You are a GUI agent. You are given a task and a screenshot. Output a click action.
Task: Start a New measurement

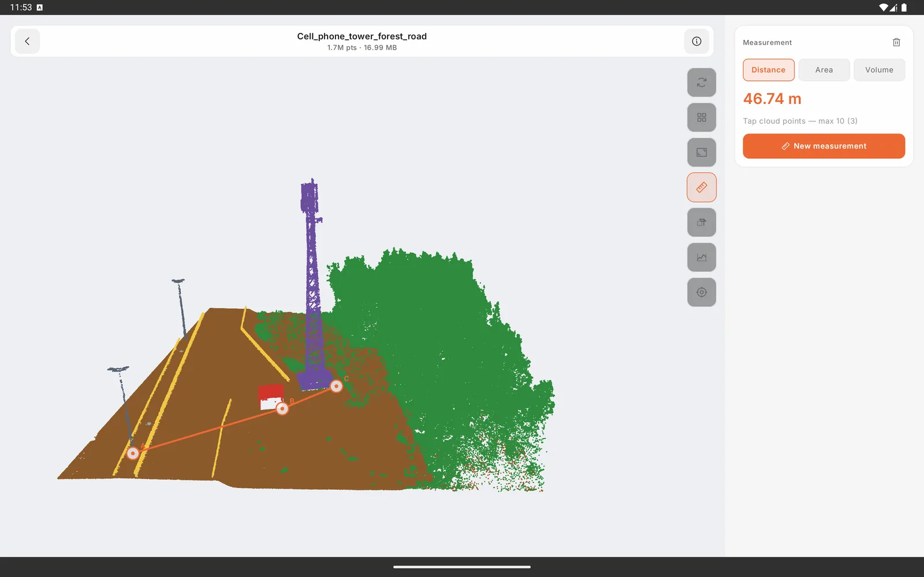coord(824,146)
